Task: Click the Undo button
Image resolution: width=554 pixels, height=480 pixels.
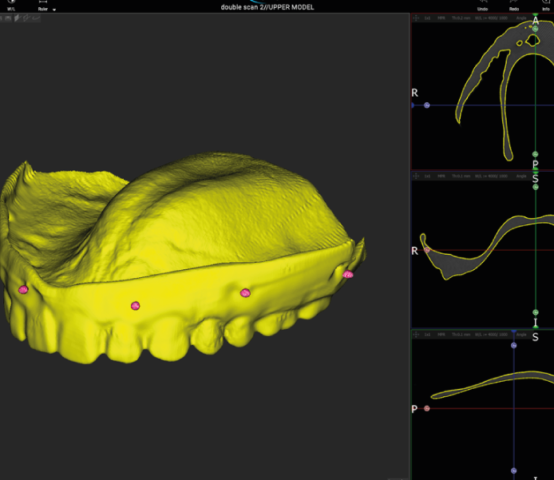Action: coord(483,5)
